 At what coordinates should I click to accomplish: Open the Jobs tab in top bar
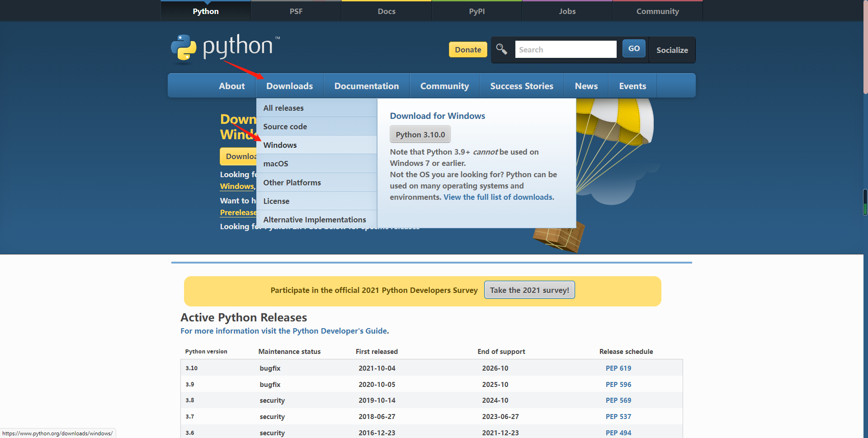pos(567,11)
